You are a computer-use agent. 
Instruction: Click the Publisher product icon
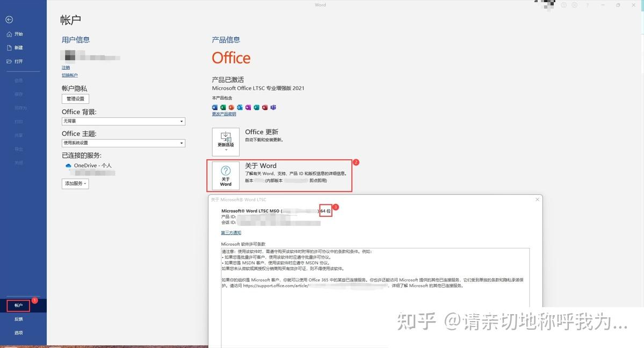(256, 108)
